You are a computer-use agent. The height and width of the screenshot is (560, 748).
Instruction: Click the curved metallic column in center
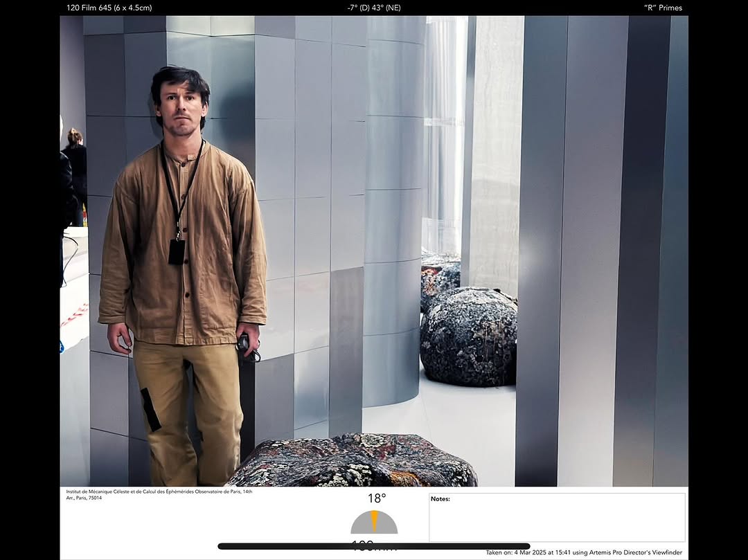tap(393, 208)
